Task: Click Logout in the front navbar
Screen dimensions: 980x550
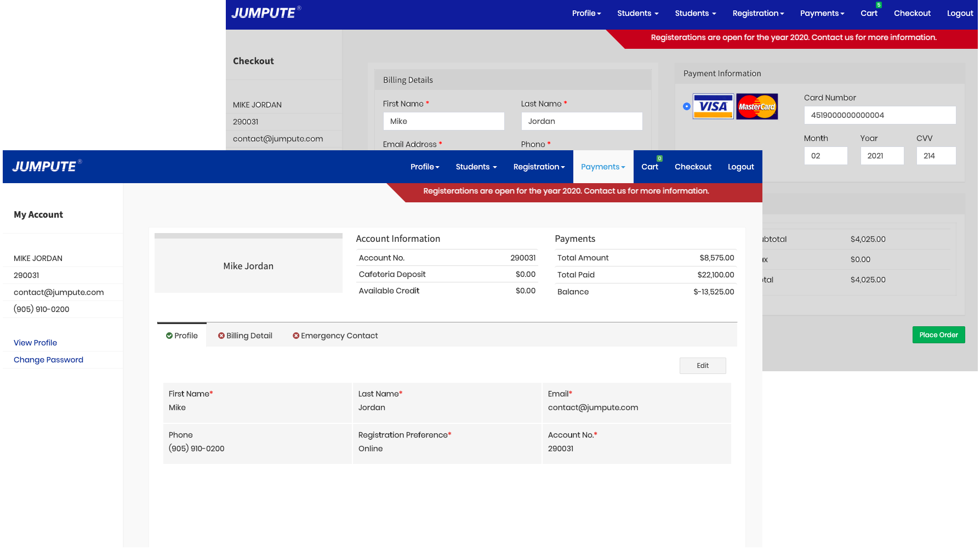Action: coord(741,167)
